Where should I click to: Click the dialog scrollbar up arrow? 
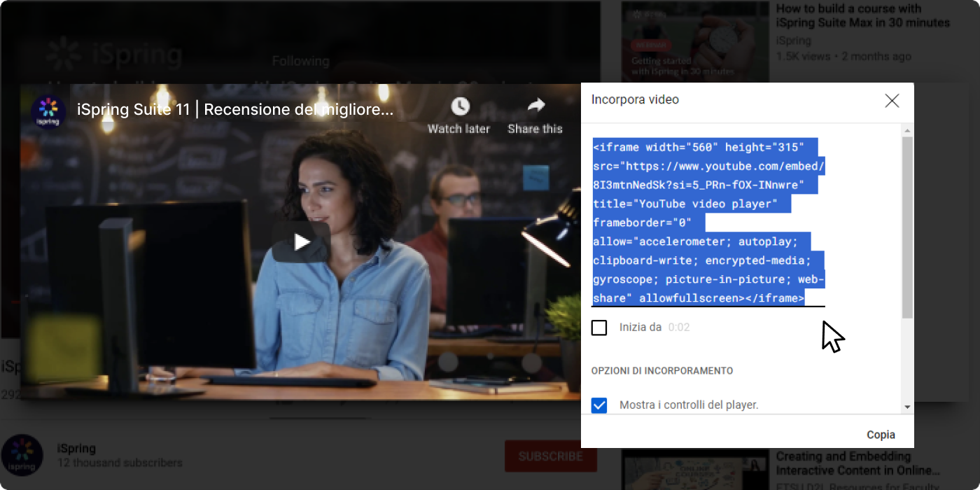click(x=908, y=131)
